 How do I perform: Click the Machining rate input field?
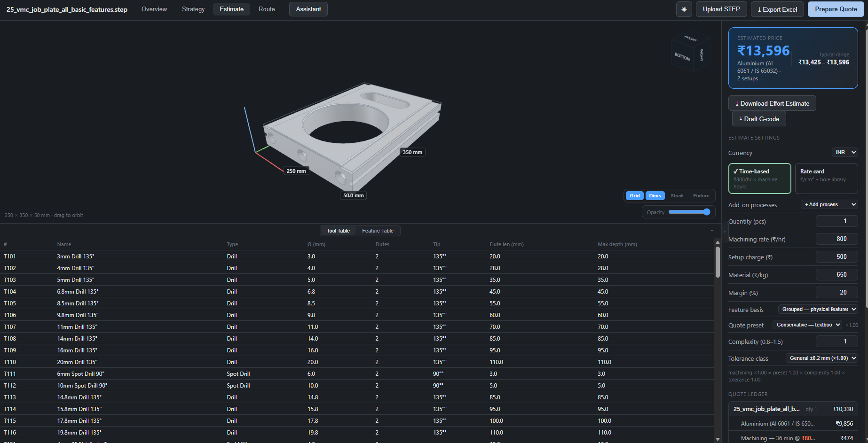coord(836,239)
